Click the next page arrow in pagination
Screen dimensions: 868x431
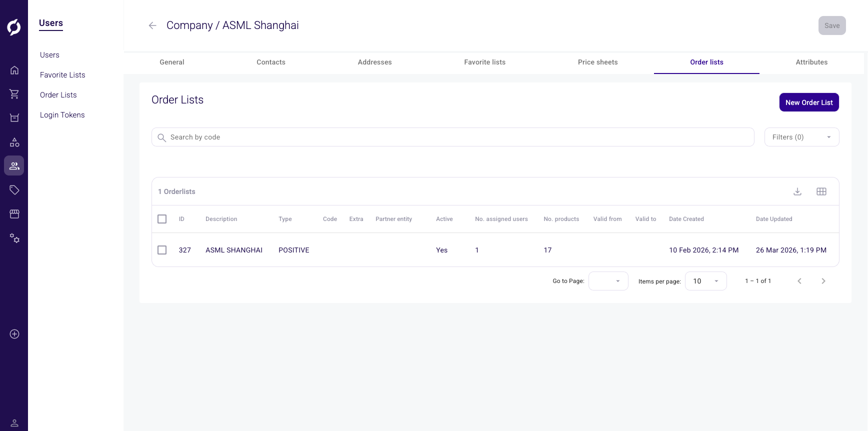[x=823, y=281]
